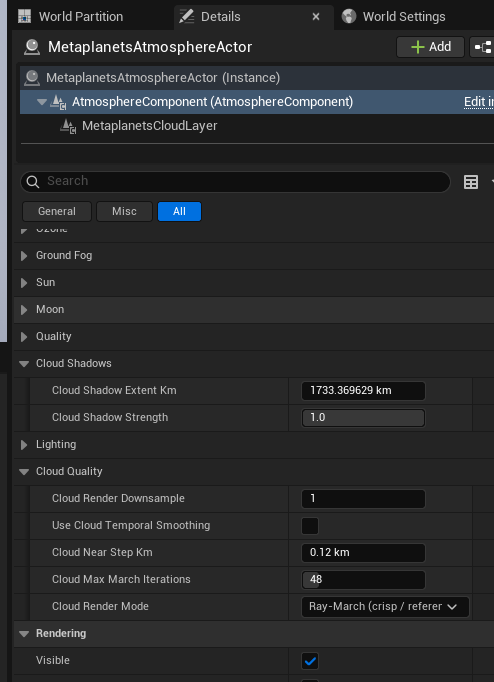494x682 pixels.
Task: Close the Details tab
Action: coord(316,17)
